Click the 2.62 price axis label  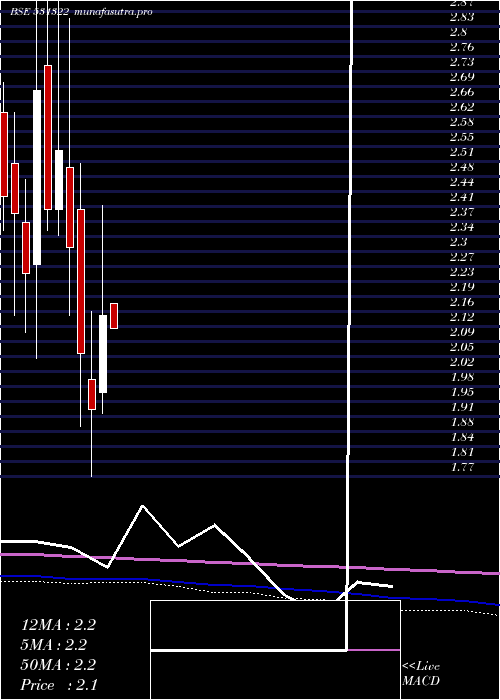click(461, 107)
